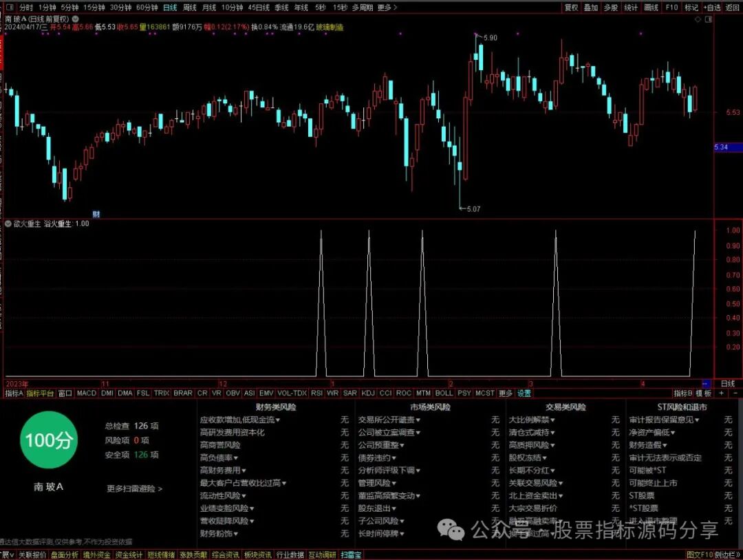
Task: Select the 日线 daily period tab
Action: [170, 8]
